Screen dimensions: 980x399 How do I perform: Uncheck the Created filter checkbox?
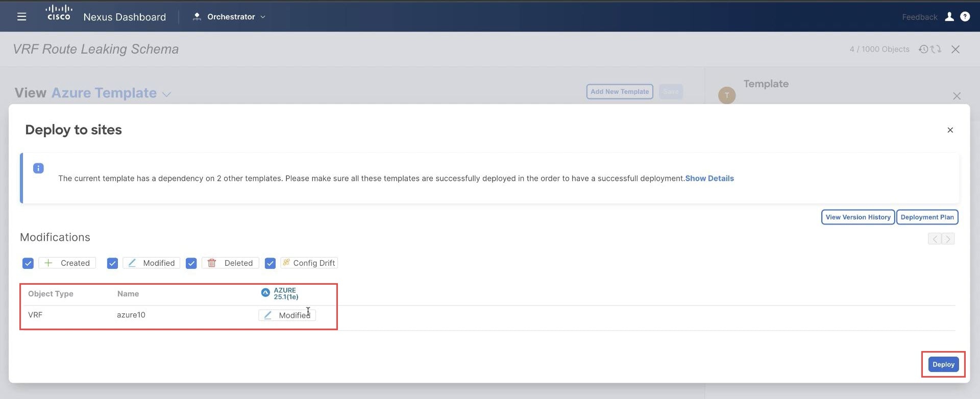coord(28,263)
